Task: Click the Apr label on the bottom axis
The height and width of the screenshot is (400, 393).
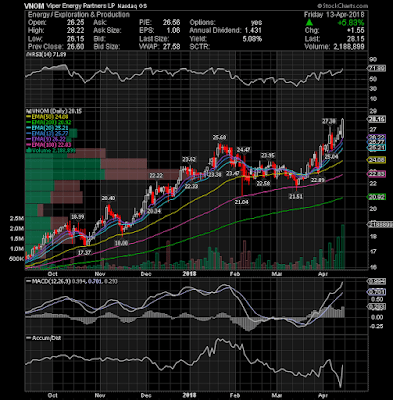Action: pyautogui.click(x=323, y=395)
